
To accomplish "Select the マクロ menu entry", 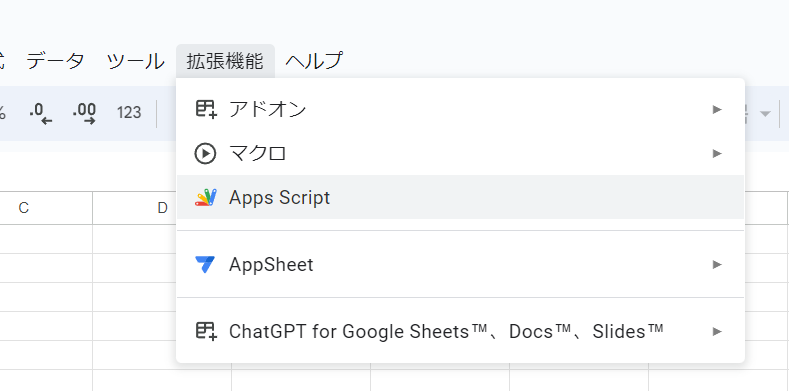I will tap(460, 153).
